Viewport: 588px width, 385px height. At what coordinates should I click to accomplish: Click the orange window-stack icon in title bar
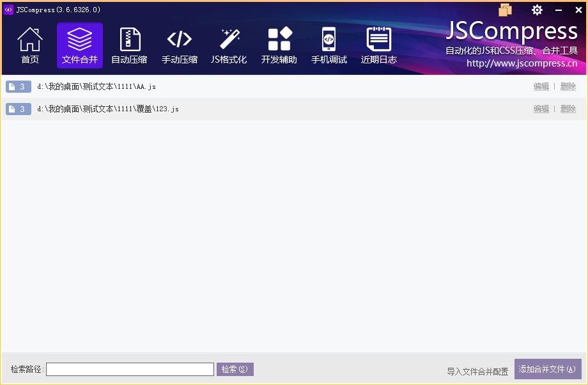[506, 10]
